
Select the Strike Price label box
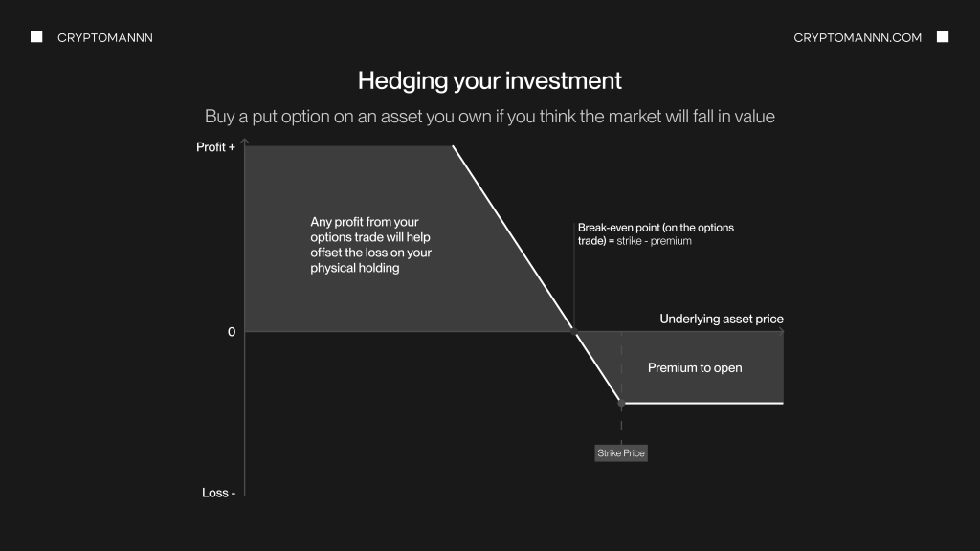click(621, 452)
